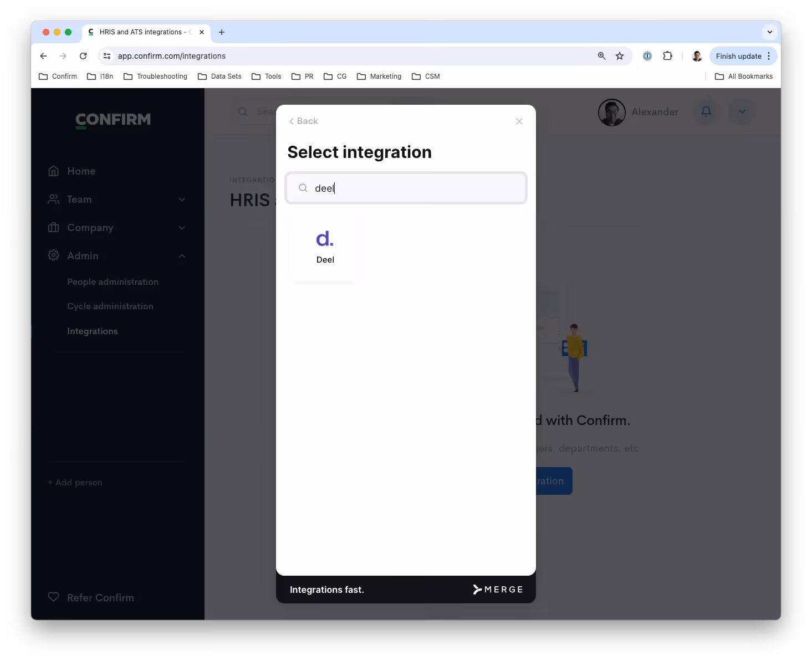Close the Select integration dialog
Image resolution: width=812 pixels, height=661 pixels.
point(519,121)
